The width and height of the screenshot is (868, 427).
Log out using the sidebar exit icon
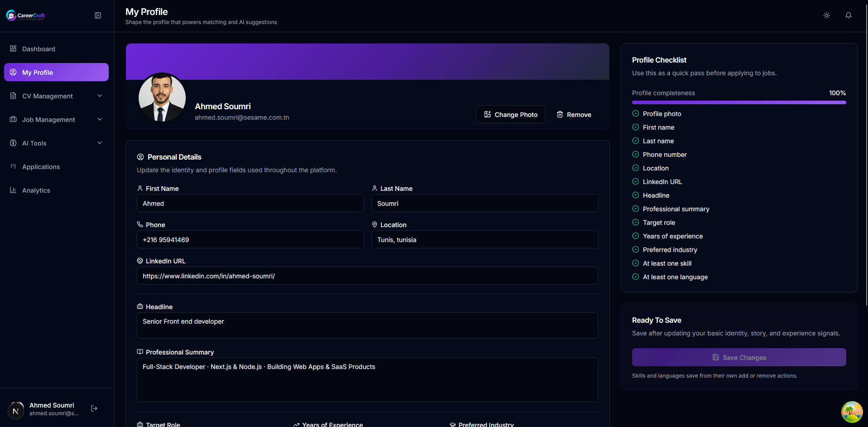[x=94, y=408]
